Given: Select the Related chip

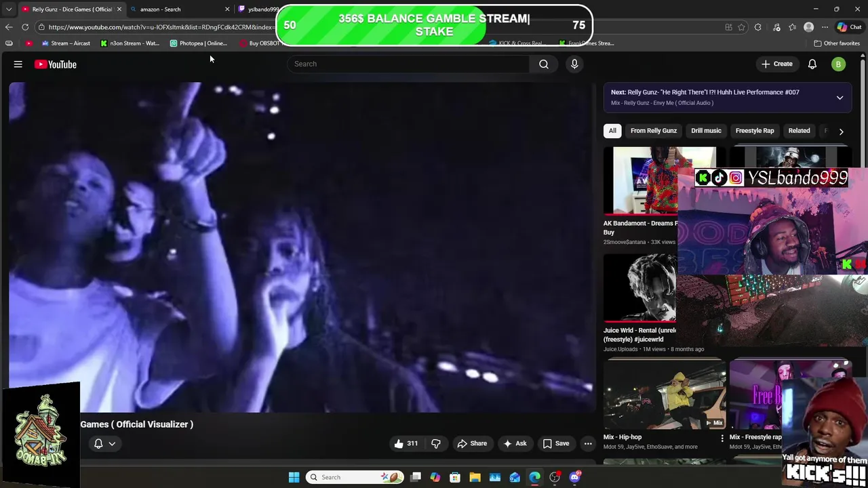Looking at the screenshot, I should click(x=799, y=131).
